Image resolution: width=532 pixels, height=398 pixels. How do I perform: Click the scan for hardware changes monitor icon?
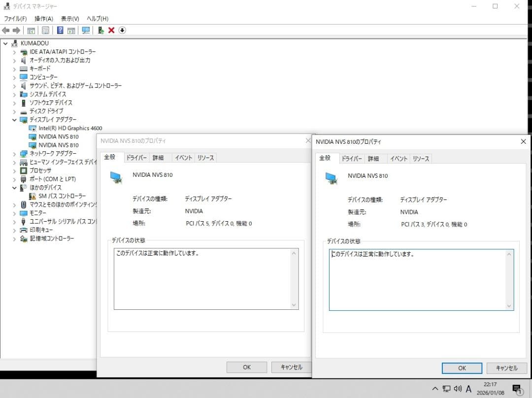[x=86, y=31]
